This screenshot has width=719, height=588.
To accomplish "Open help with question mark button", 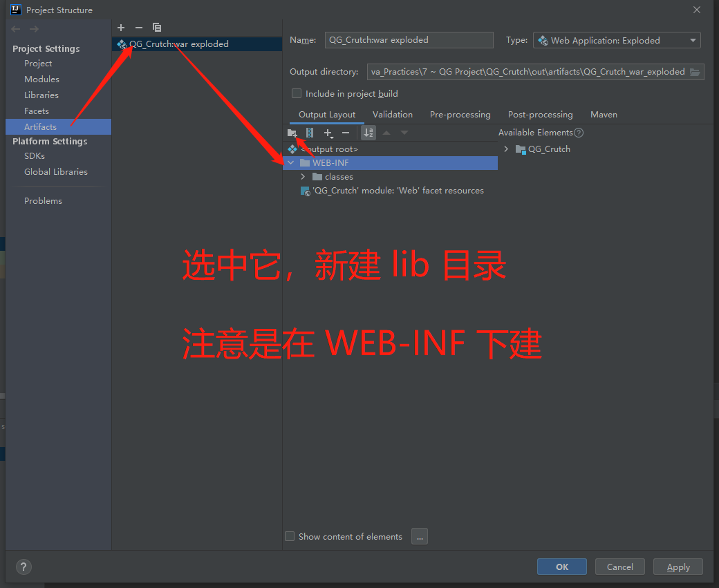I will click(24, 567).
